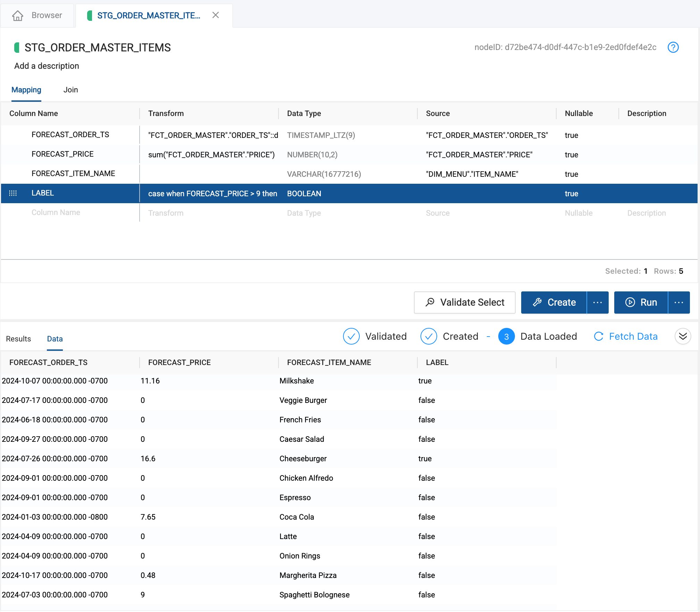Click the Validate Select button
This screenshot has width=700, height=612.
(x=465, y=303)
